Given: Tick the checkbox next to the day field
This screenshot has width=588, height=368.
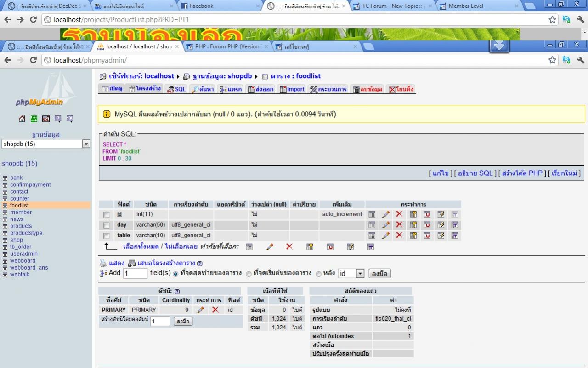Looking at the screenshot, I should [x=107, y=225].
